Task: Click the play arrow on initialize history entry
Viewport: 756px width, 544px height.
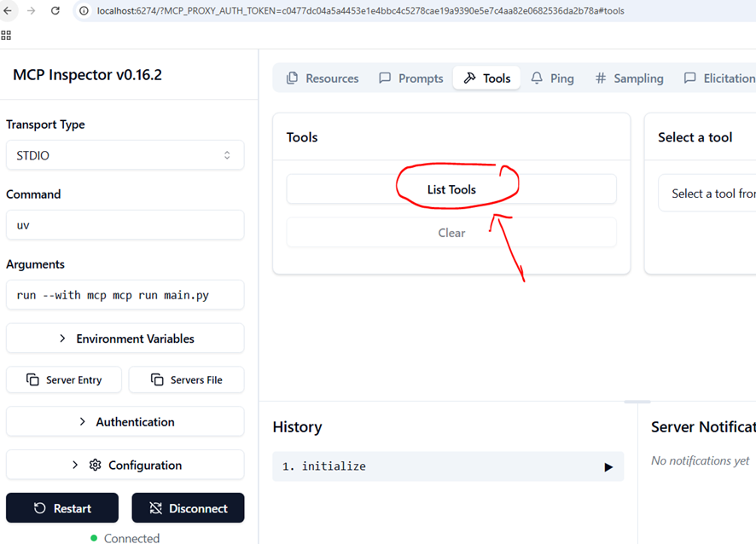Action: 608,467
